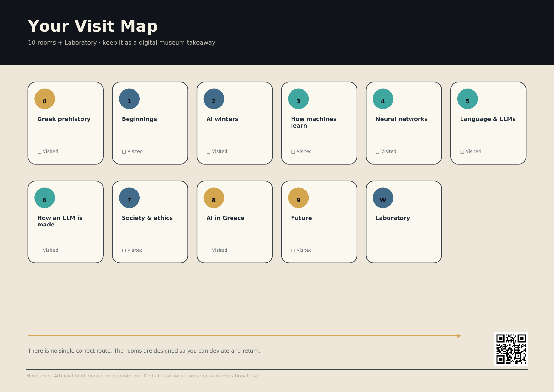Tick Visited under Neural networks
The image size is (554, 392).
click(377, 152)
